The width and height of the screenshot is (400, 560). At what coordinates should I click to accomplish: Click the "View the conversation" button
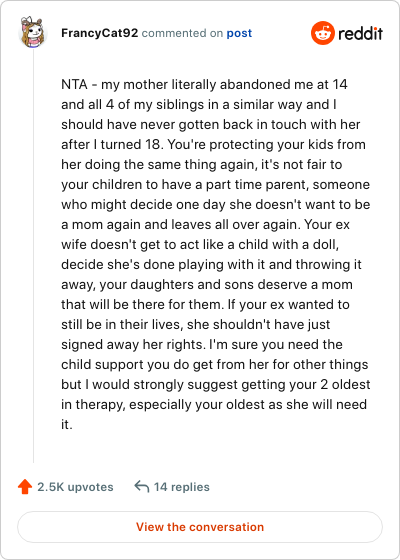200,527
